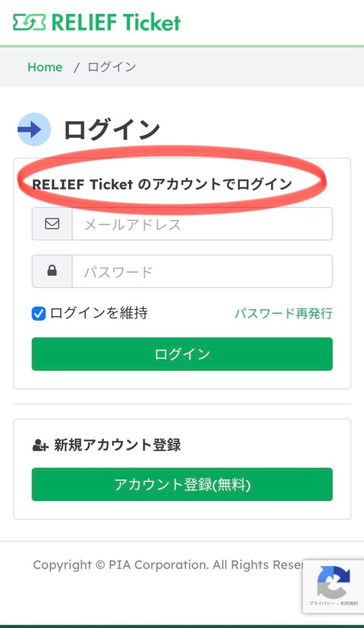
Task: Click the green ticket recycling mark
Action: 28,21
